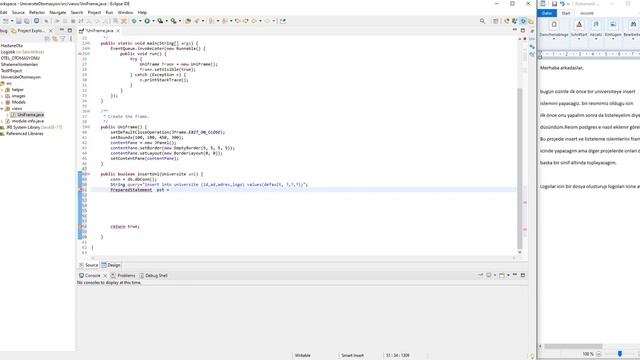The image size is (640, 360).
Task: Open the Coverage button dropdown arrow
Action: [167, 21]
